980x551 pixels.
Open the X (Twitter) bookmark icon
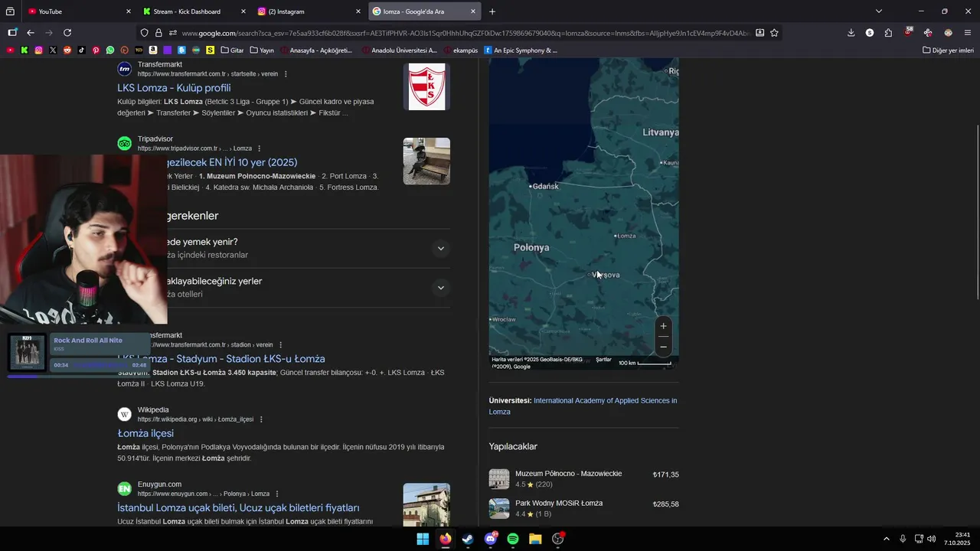tap(53, 51)
